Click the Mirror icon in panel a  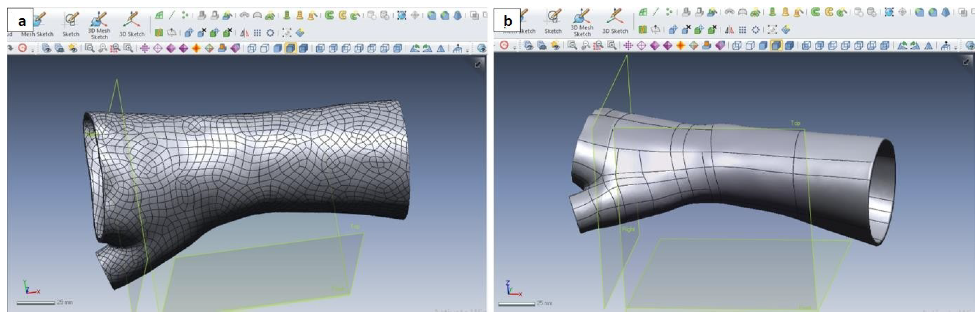(x=244, y=33)
